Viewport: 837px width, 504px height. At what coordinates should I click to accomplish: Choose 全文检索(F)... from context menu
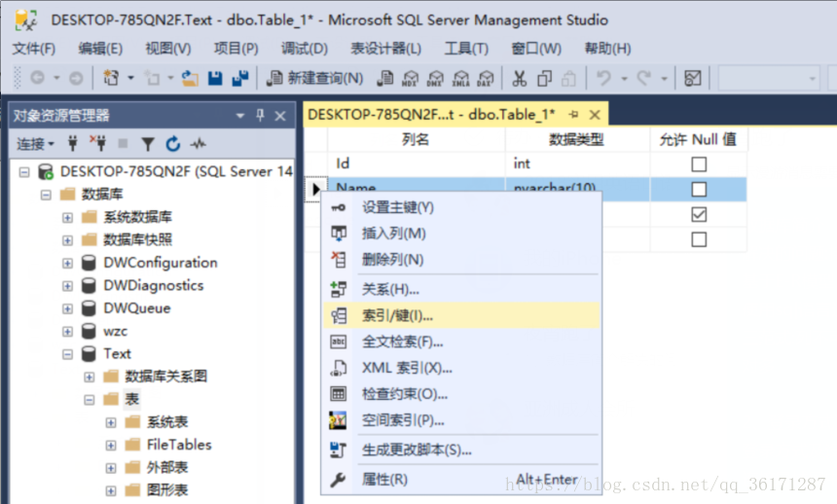(461, 342)
